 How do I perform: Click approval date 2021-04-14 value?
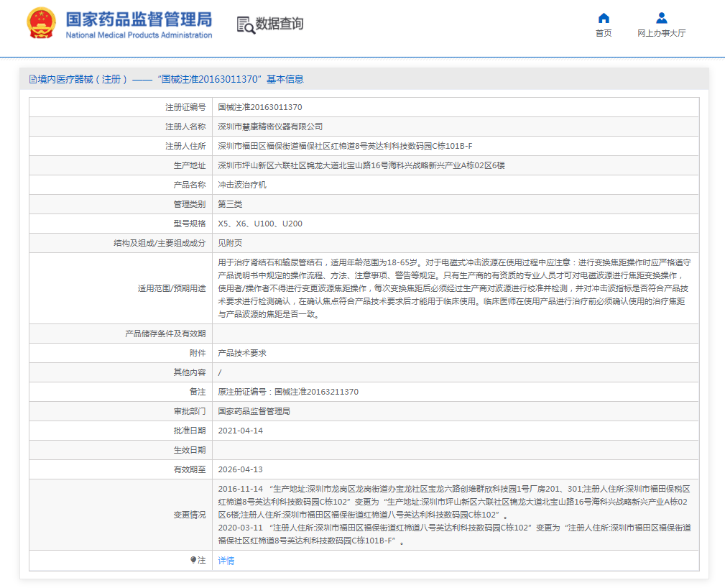pos(240,431)
